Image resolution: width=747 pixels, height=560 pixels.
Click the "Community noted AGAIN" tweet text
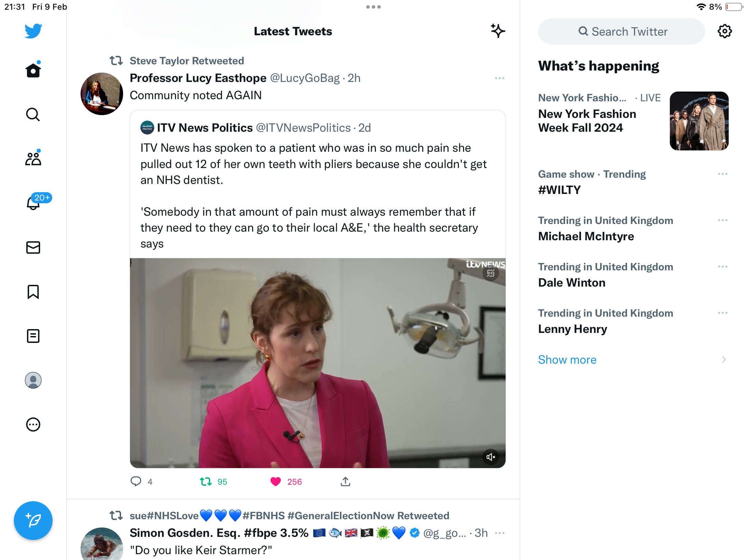(x=196, y=95)
